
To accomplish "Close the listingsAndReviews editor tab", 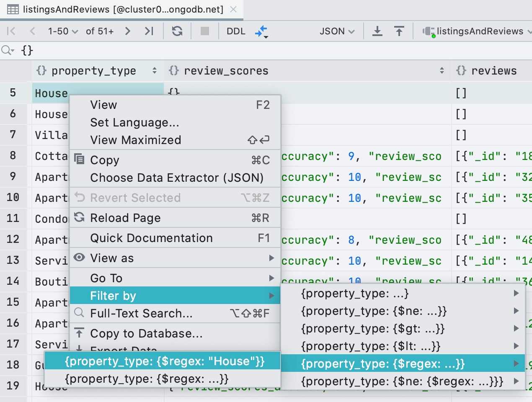I will pos(234,9).
